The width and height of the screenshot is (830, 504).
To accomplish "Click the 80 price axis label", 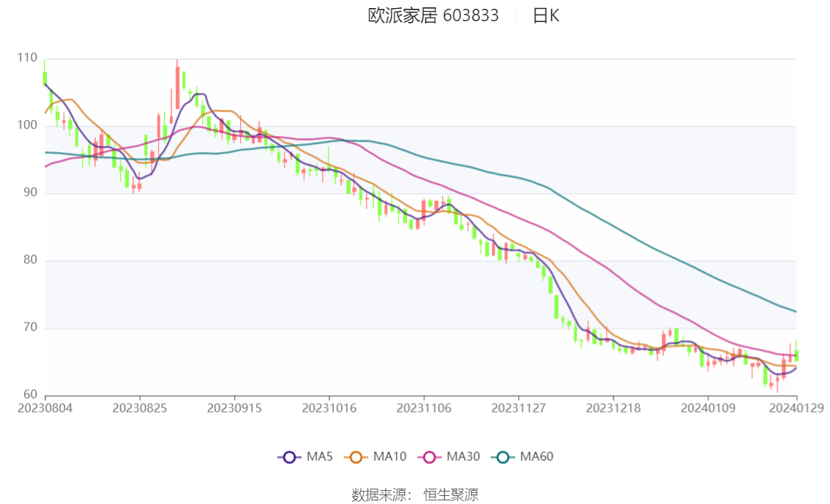I will click(30, 260).
